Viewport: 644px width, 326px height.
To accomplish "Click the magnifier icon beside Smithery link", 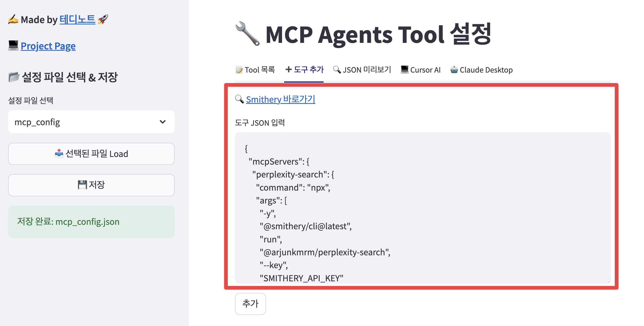I will pos(239,99).
